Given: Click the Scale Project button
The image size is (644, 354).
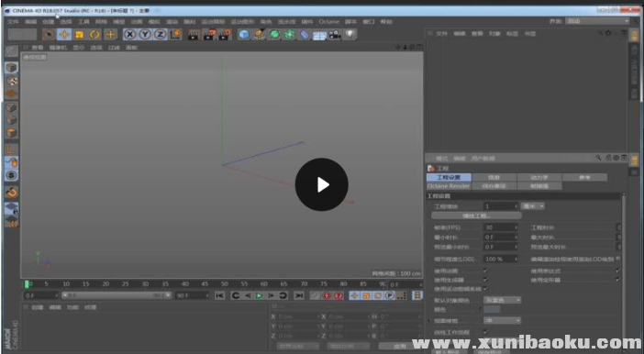Looking at the screenshot, I should point(476,216).
